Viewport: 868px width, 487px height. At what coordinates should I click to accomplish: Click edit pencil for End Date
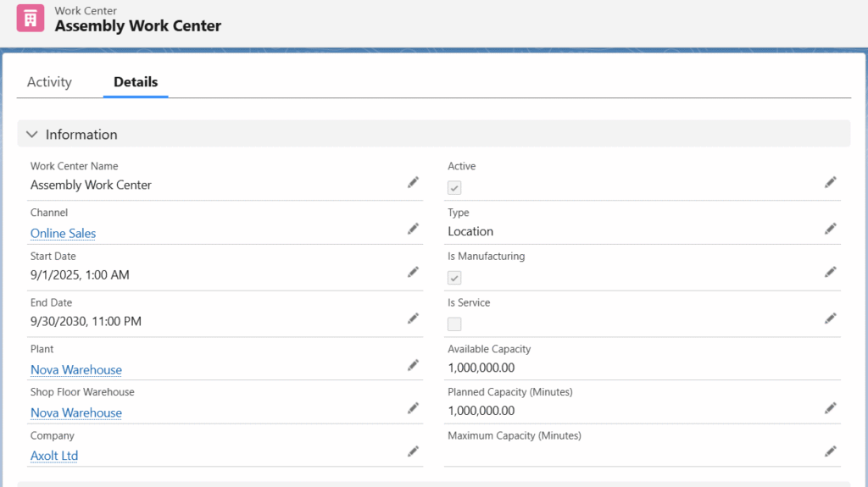(413, 318)
